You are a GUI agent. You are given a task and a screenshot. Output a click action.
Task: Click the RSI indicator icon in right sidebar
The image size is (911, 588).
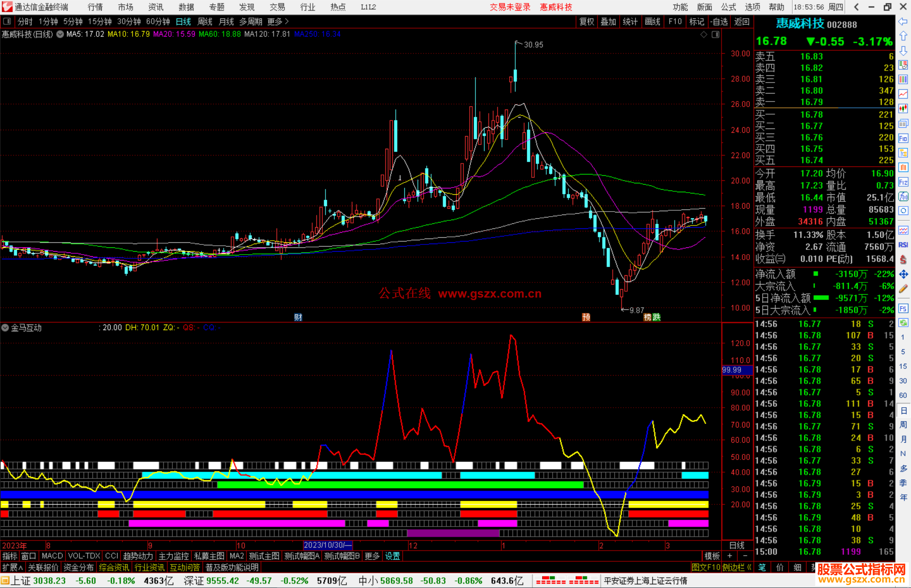(903, 244)
